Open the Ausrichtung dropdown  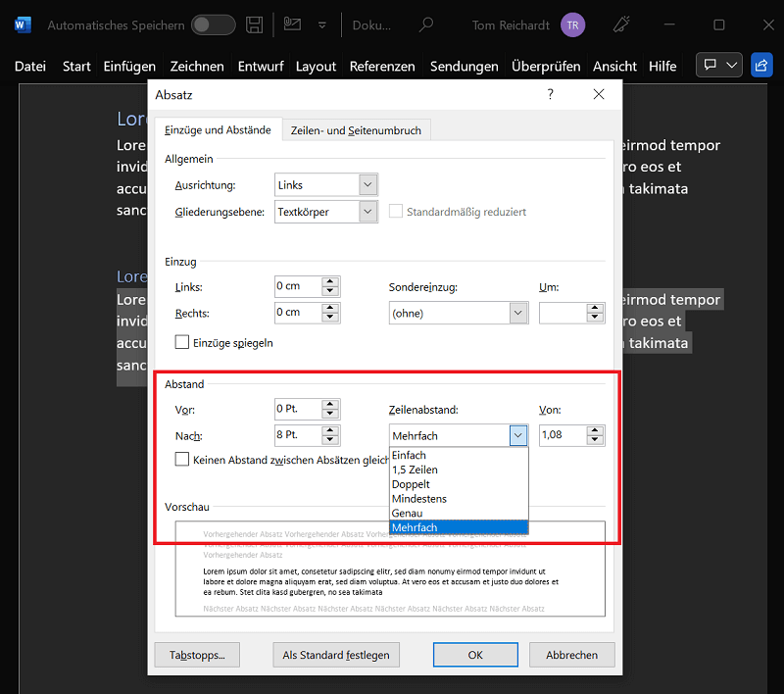point(367,185)
